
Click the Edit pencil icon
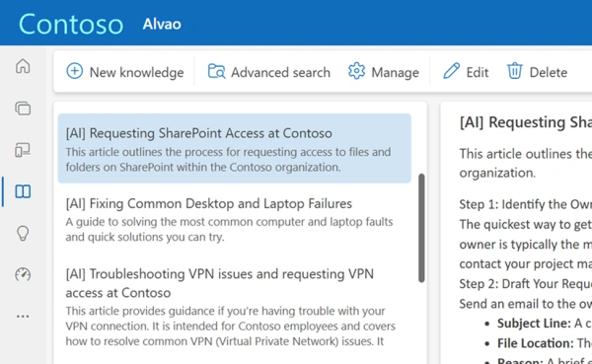pos(451,71)
